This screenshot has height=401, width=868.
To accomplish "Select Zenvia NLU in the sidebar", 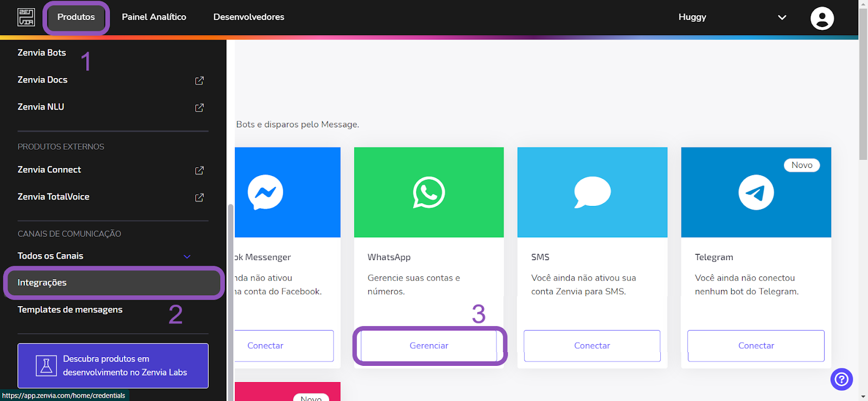I will [41, 107].
